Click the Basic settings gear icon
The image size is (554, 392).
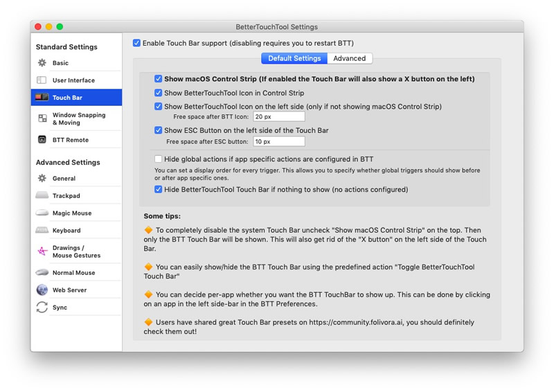tap(42, 62)
